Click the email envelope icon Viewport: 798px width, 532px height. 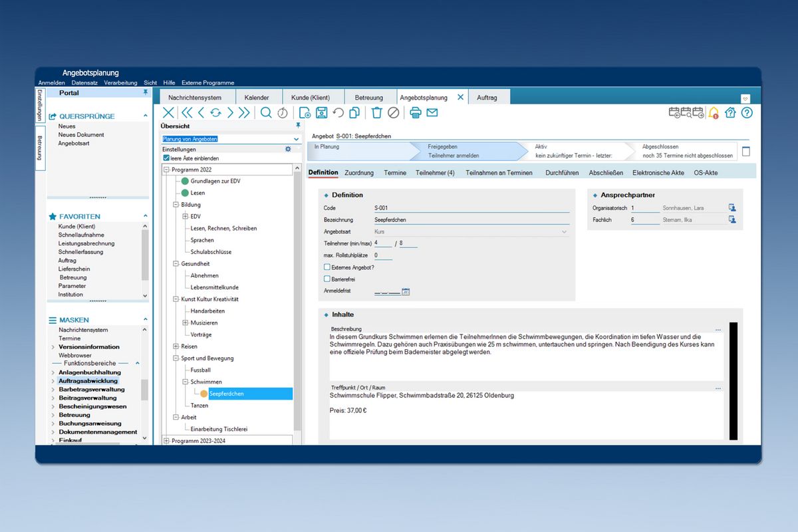tap(432, 112)
